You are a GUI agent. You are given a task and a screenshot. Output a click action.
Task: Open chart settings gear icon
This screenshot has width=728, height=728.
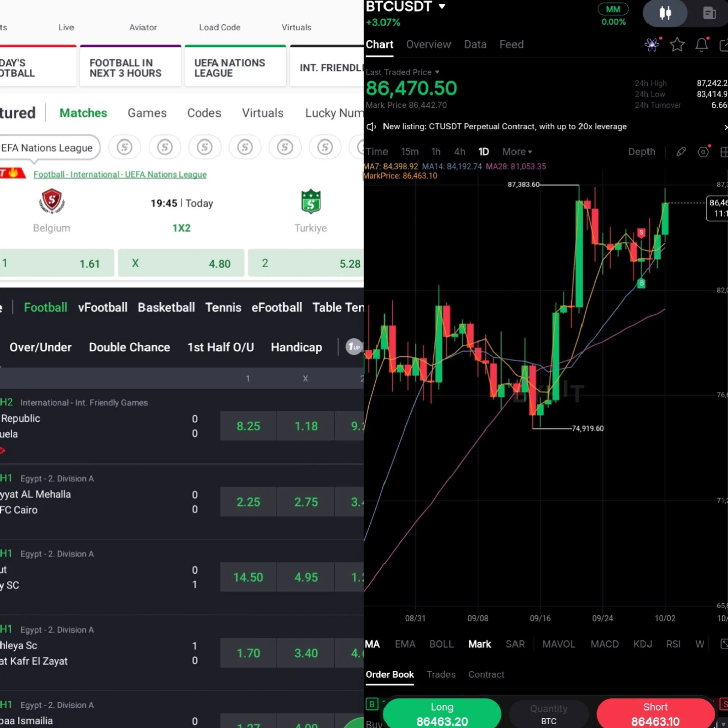703,152
